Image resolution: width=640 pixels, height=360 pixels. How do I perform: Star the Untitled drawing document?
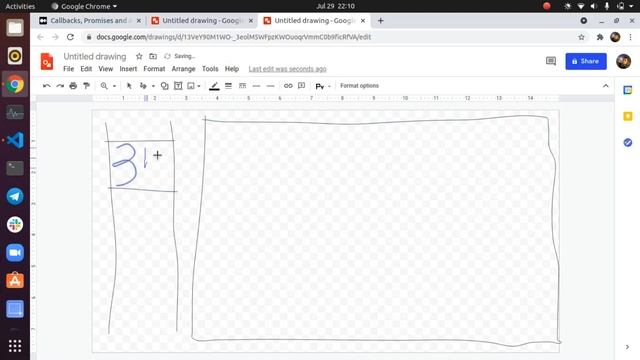(x=139, y=56)
